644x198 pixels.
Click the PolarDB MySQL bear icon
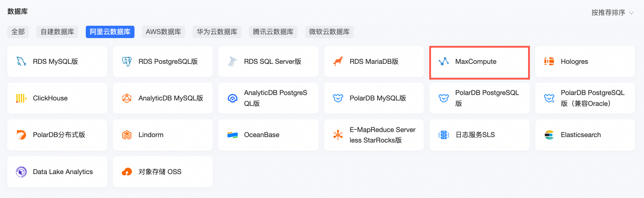click(x=338, y=98)
